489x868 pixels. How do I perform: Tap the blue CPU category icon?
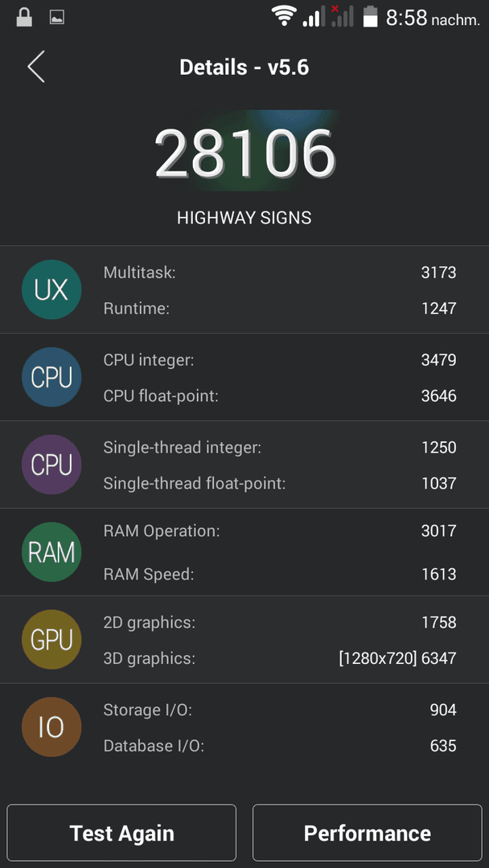(x=51, y=377)
